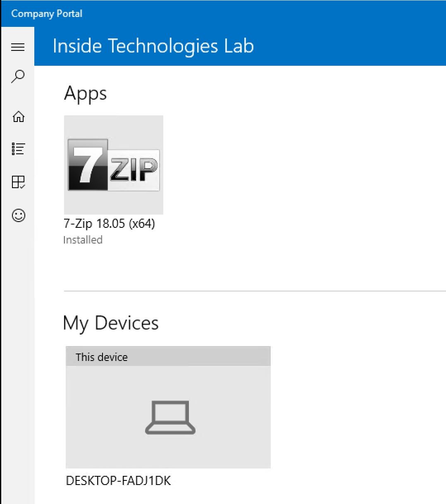This screenshot has width=446, height=504.
Task: Click the laptop icon in device tile
Action: coord(170,417)
